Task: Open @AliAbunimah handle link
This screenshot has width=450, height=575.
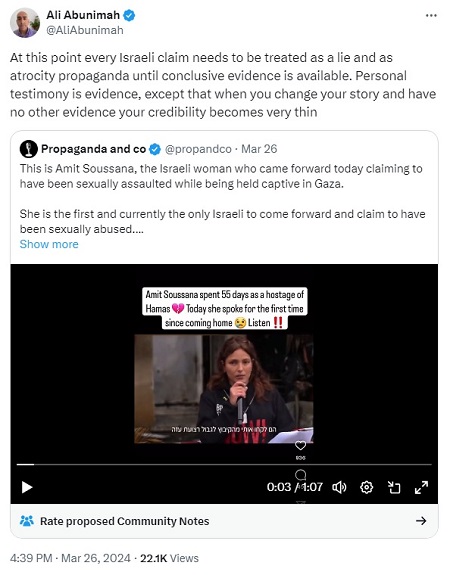Action: click(85, 30)
